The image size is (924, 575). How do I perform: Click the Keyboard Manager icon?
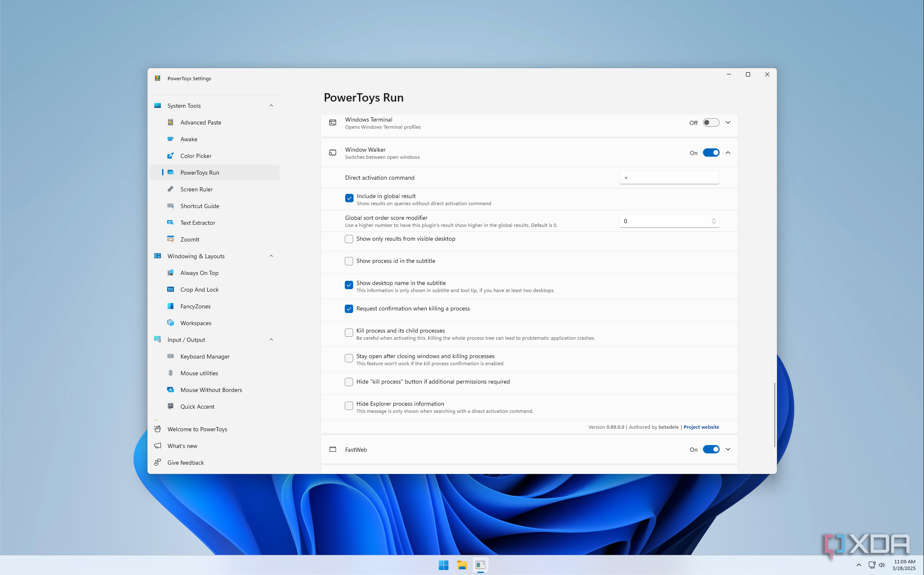coord(171,356)
